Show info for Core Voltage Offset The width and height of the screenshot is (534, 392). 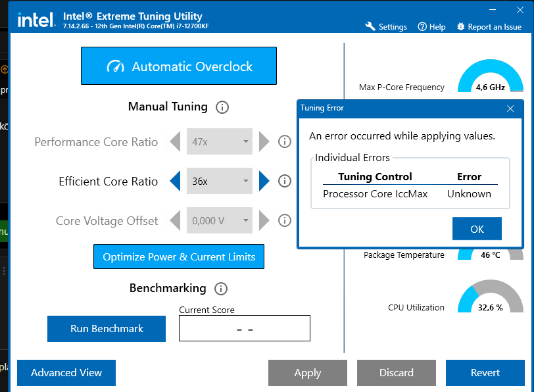(285, 220)
